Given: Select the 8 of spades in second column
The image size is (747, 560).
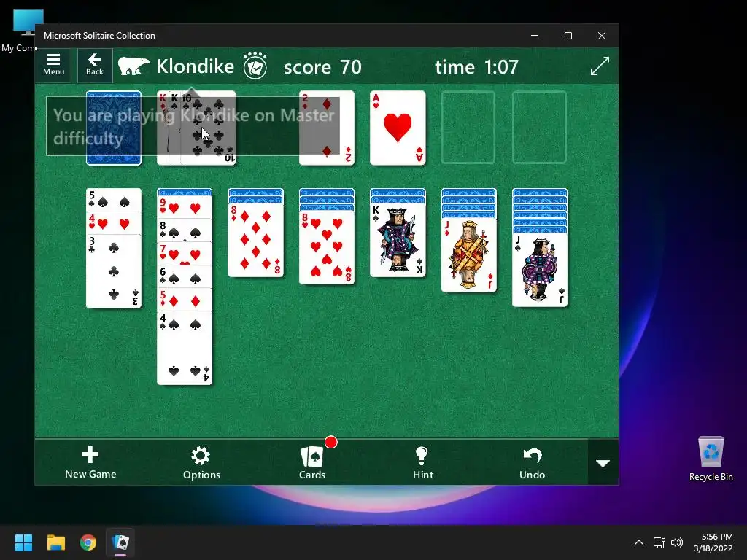Looking at the screenshot, I should point(185,230).
